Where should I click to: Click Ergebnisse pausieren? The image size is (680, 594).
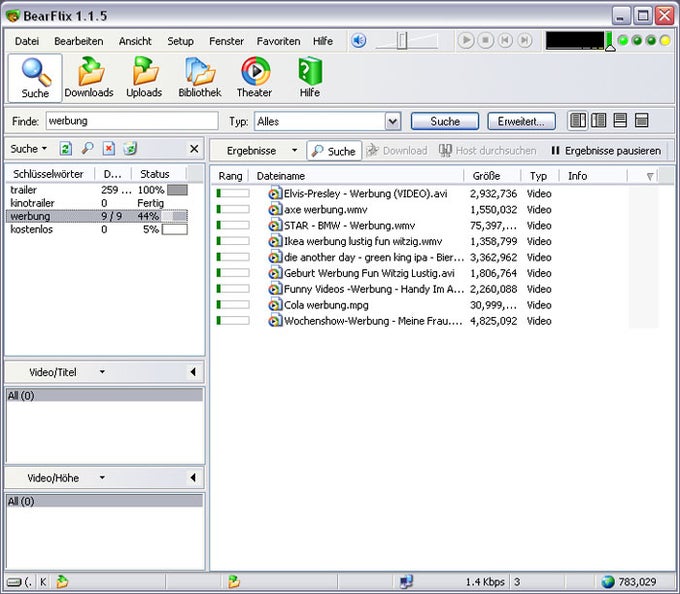606,151
